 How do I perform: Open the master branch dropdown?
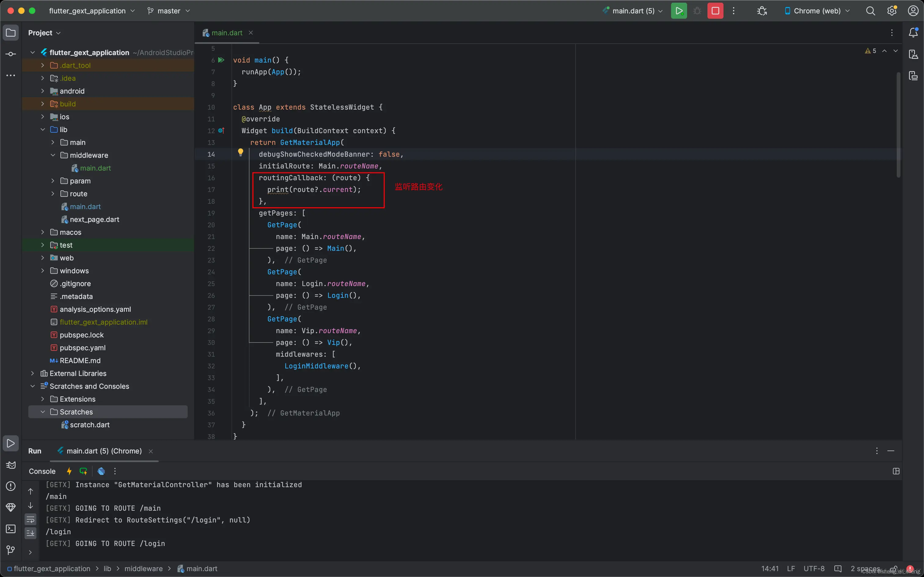(x=169, y=11)
